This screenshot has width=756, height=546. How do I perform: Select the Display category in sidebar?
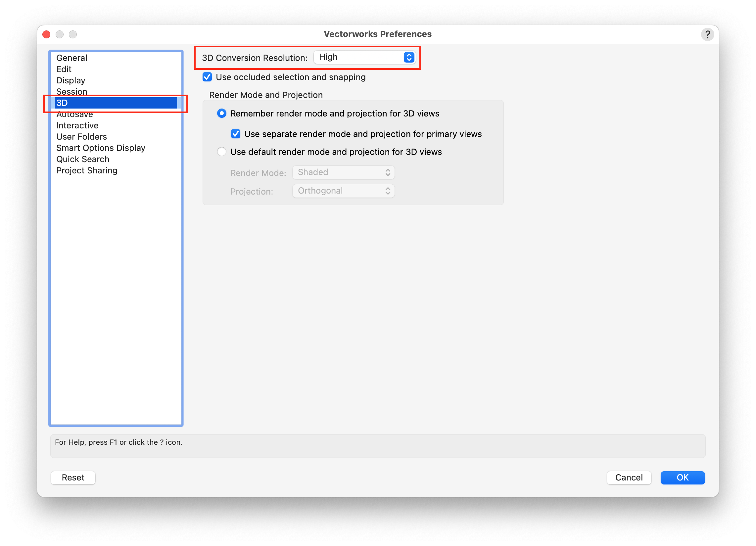(x=71, y=81)
